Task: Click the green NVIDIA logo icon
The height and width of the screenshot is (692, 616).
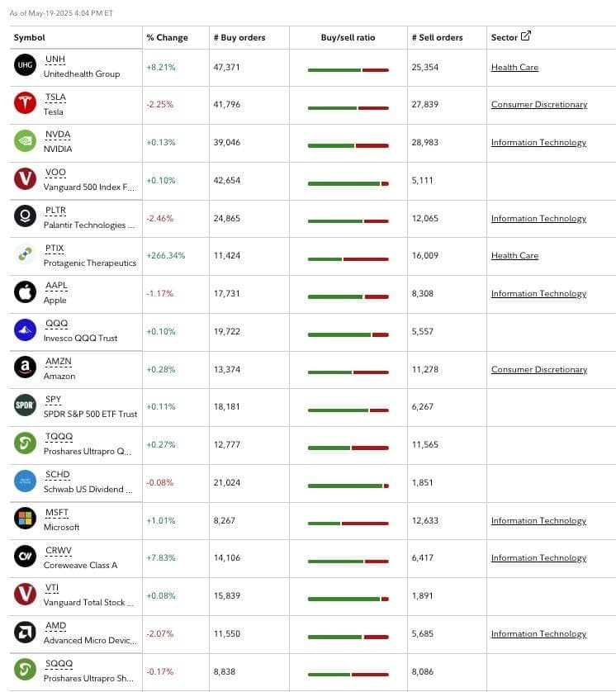Action: [25, 140]
